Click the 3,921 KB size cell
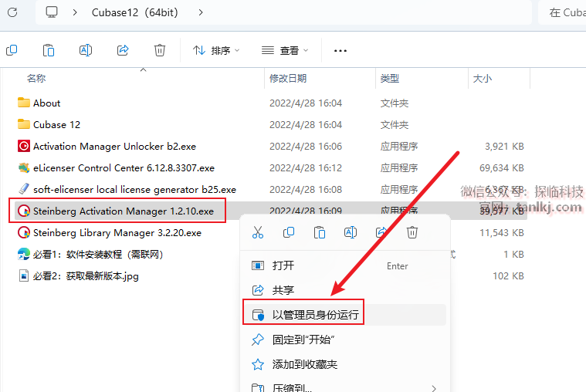Screen dimensions: 586x392 504,146
